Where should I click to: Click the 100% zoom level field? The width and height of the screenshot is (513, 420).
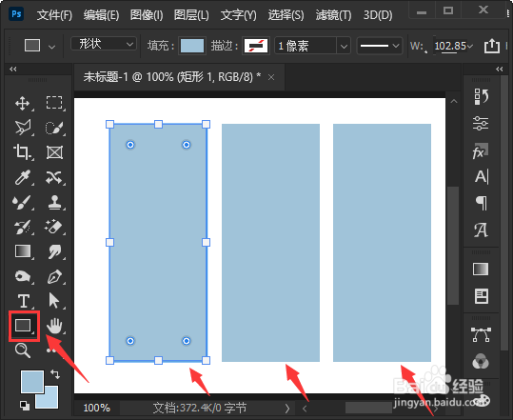coord(97,409)
